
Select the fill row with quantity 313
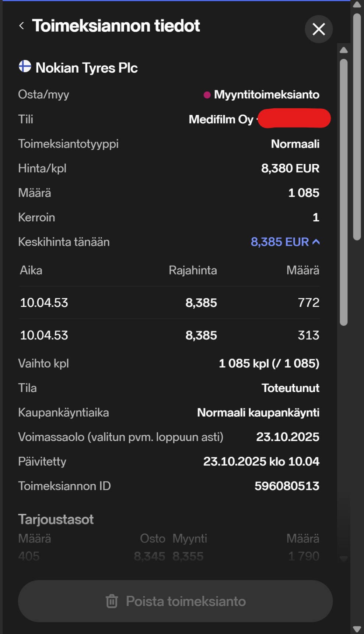[169, 335]
